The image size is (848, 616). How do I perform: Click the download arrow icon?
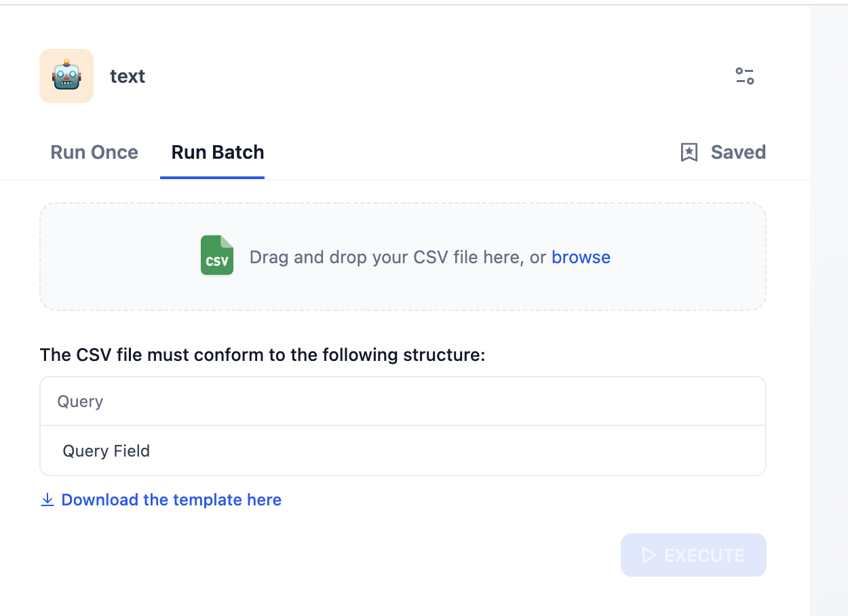[x=47, y=500]
